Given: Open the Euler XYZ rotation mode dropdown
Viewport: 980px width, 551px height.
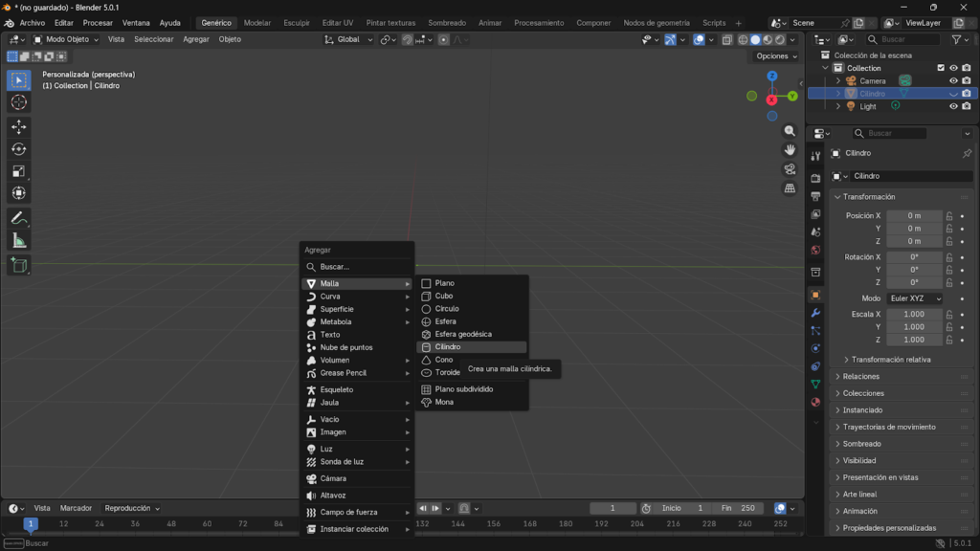Looking at the screenshot, I should click(x=914, y=298).
